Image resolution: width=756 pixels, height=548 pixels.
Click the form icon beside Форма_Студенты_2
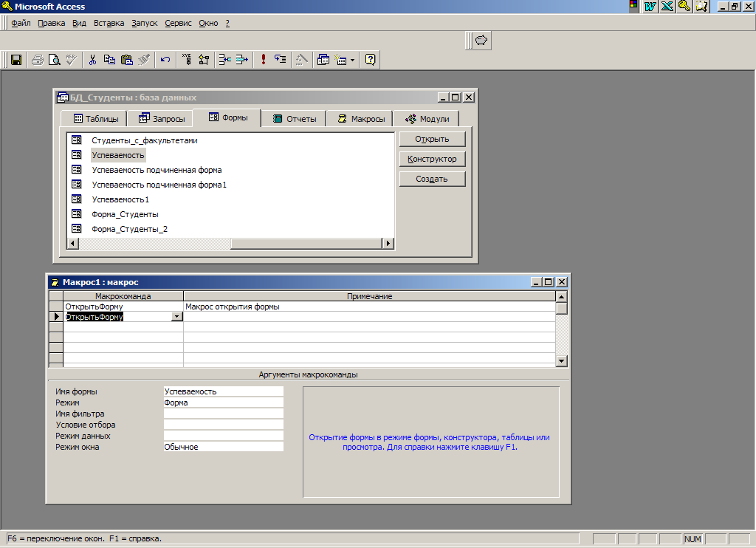(76, 229)
